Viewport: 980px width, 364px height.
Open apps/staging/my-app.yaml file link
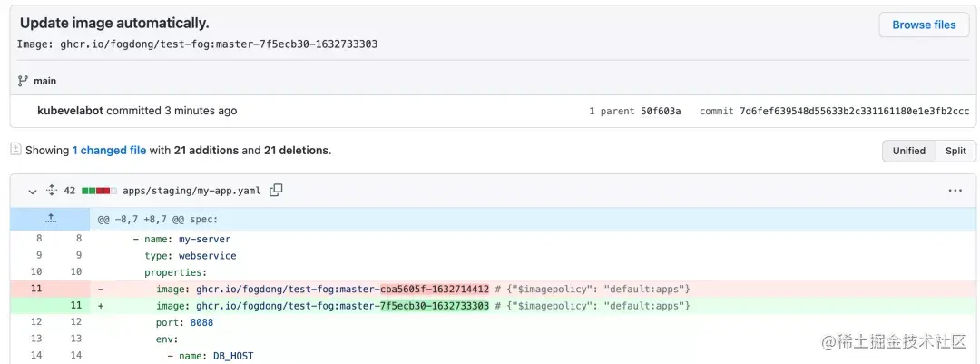191,191
